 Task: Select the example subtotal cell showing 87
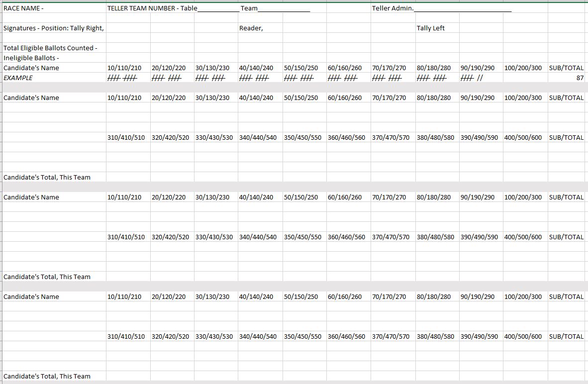tap(566, 78)
